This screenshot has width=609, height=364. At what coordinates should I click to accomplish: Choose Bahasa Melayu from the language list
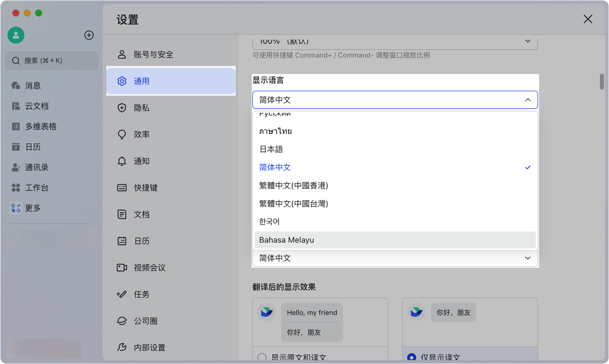point(286,240)
